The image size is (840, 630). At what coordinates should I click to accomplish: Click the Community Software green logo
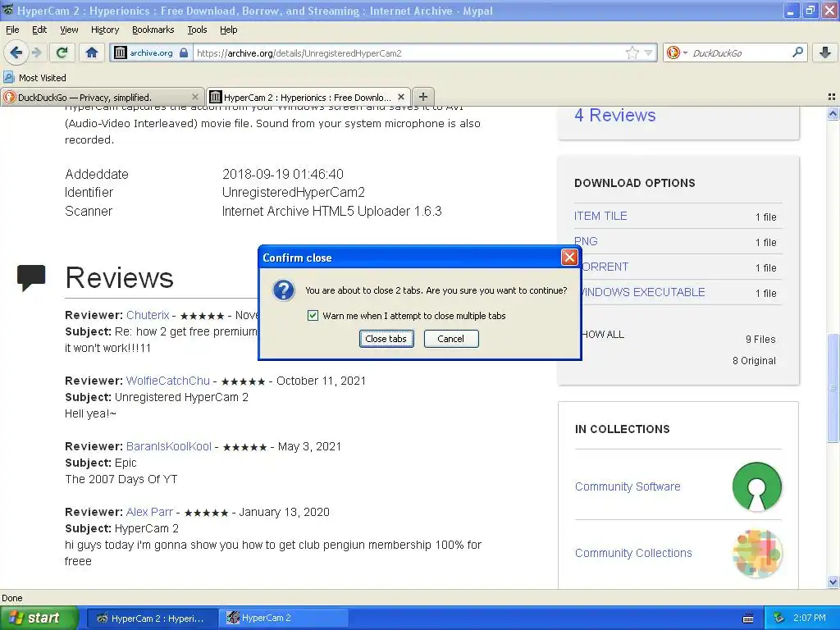point(757,486)
